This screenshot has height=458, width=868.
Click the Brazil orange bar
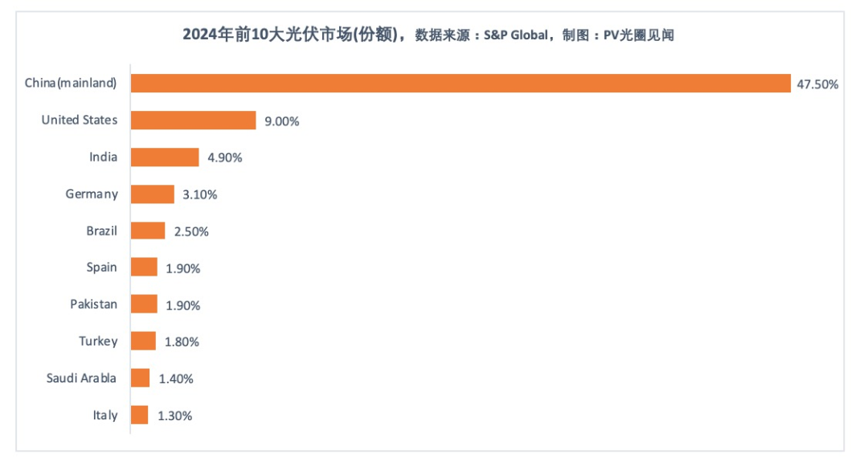[x=148, y=231]
